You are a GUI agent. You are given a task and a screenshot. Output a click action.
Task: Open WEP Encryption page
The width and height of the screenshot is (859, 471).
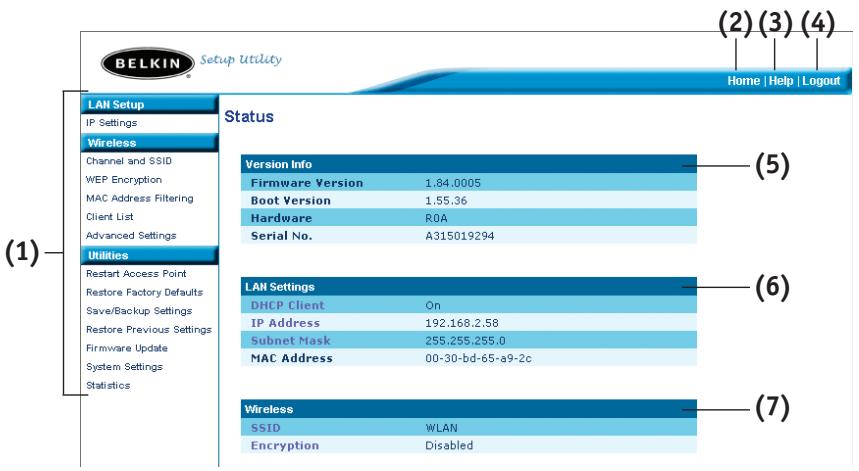(x=124, y=180)
